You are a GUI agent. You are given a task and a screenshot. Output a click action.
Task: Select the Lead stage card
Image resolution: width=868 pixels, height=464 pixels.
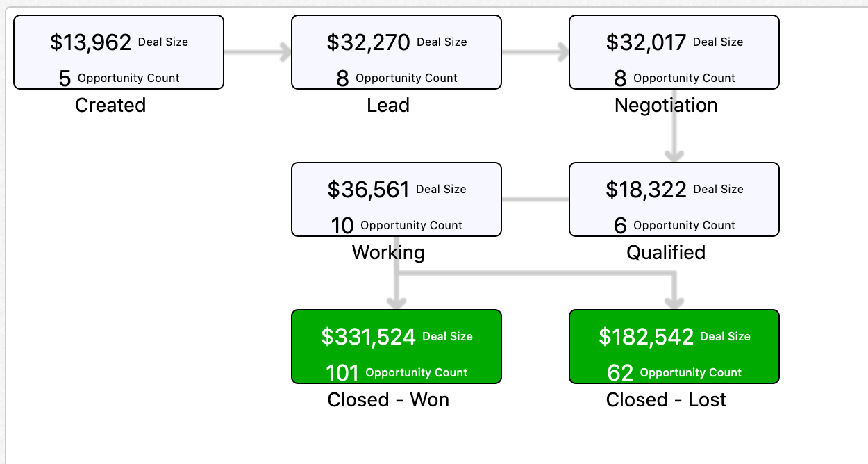[x=396, y=53]
